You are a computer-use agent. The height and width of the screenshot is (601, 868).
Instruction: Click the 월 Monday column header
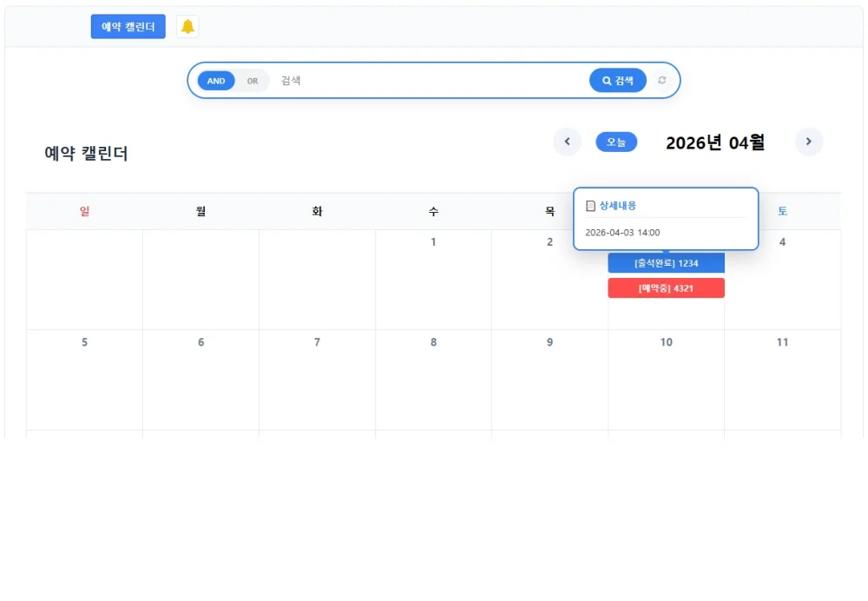pyautogui.click(x=201, y=211)
